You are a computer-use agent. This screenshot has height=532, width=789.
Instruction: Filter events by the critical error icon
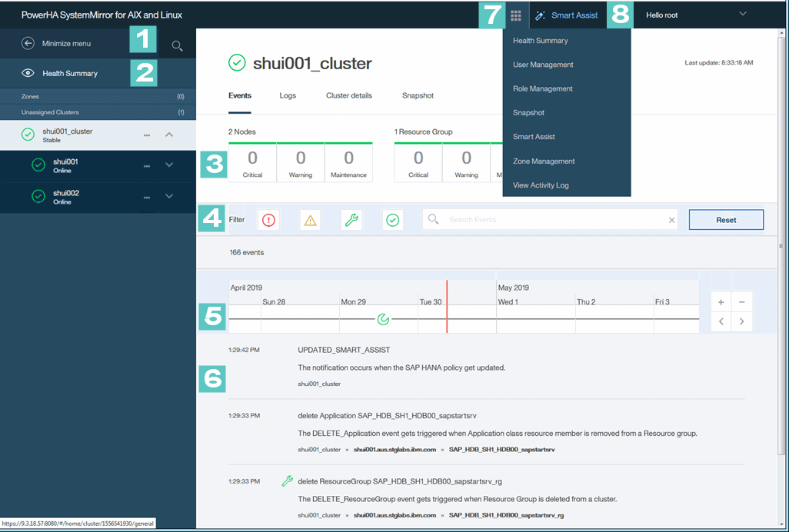coord(268,219)
